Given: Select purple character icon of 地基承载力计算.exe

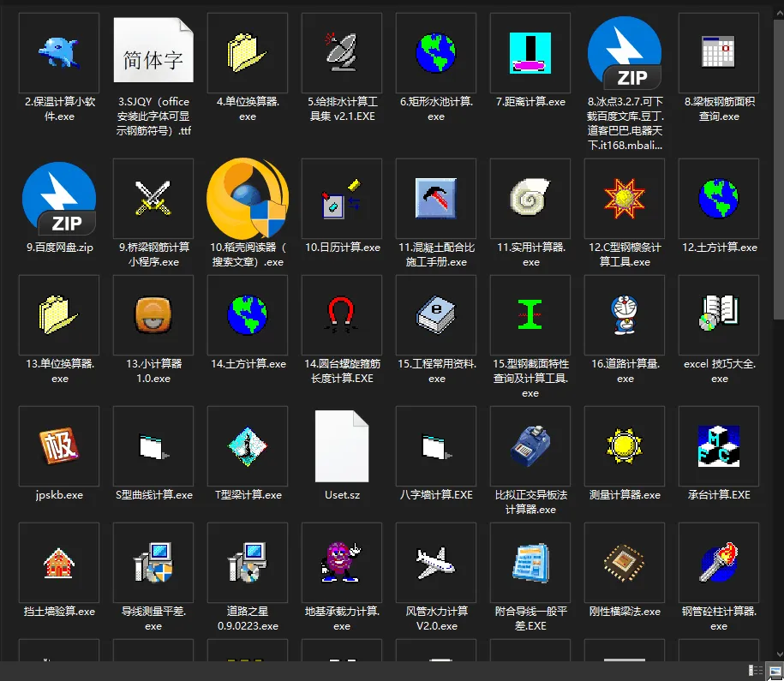Looking at the screenshot, I should point(341,563).
